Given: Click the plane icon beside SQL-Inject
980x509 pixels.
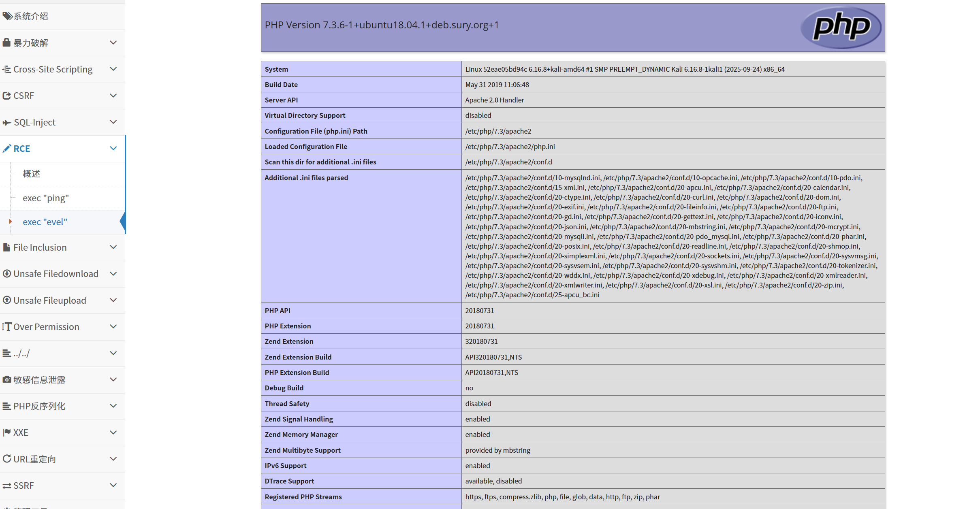Looking at the screenshot, I should tap(6, 122).
